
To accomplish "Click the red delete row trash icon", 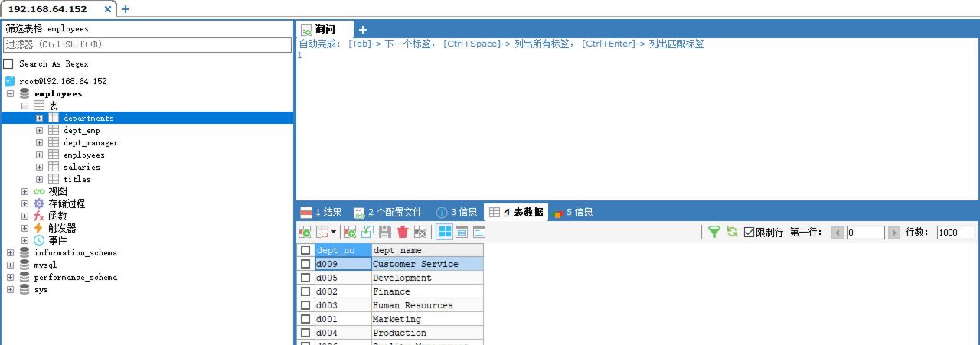I will tap(403, 232).
